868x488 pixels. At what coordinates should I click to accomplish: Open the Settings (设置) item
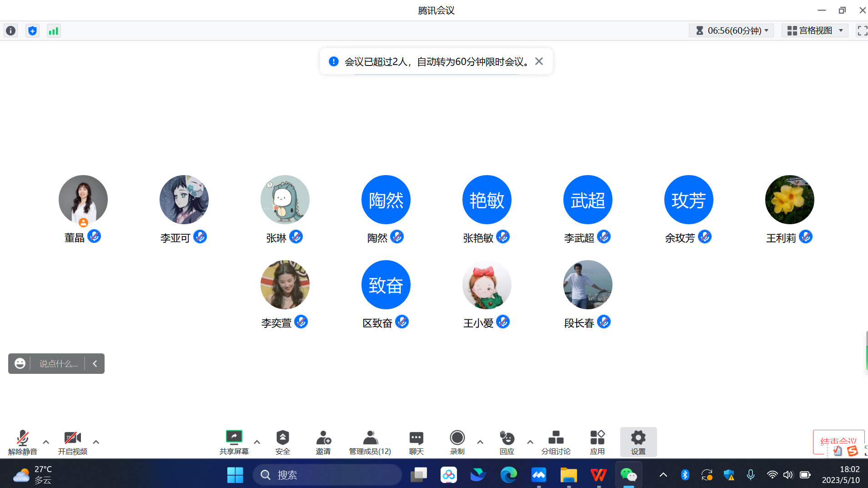tap(638, 442)
